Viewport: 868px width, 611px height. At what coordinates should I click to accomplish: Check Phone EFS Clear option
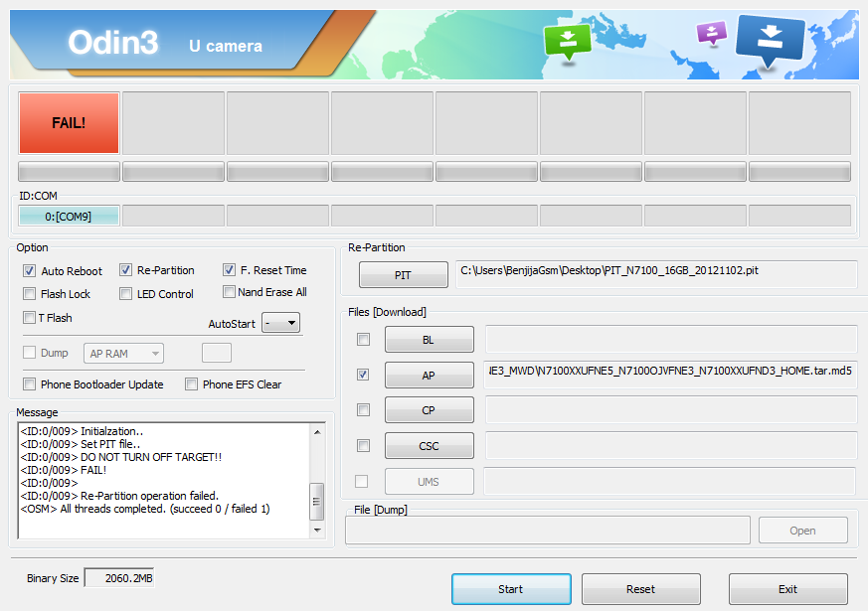click(191, 383)
